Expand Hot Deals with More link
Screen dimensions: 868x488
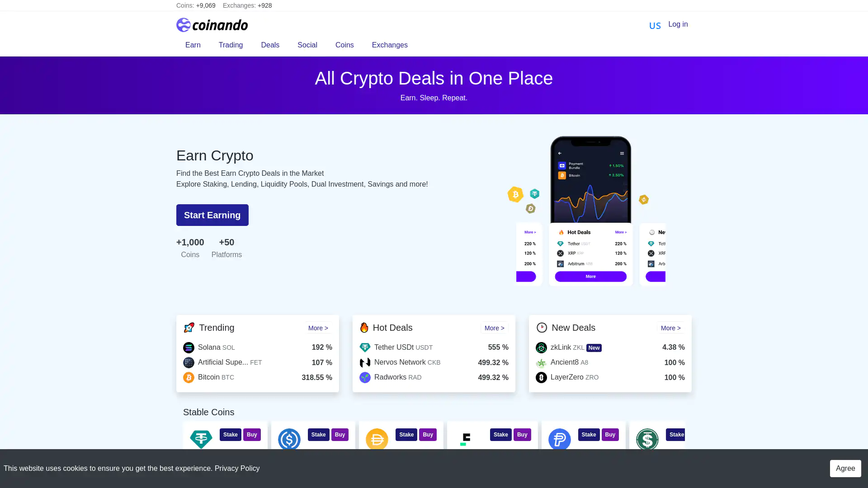coord(494,328)
